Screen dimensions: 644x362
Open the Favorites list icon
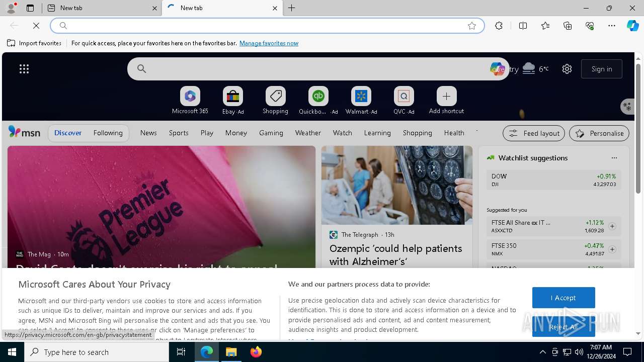545,26
